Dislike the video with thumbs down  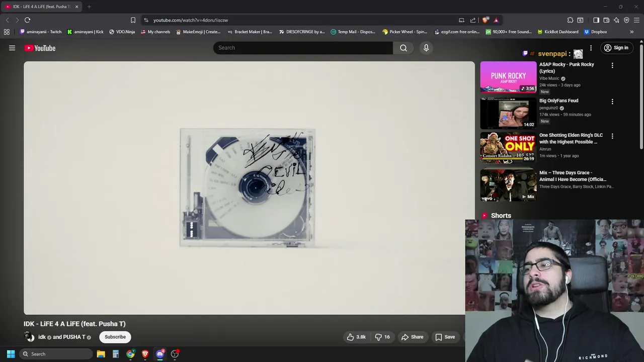[x=382, y=337]
